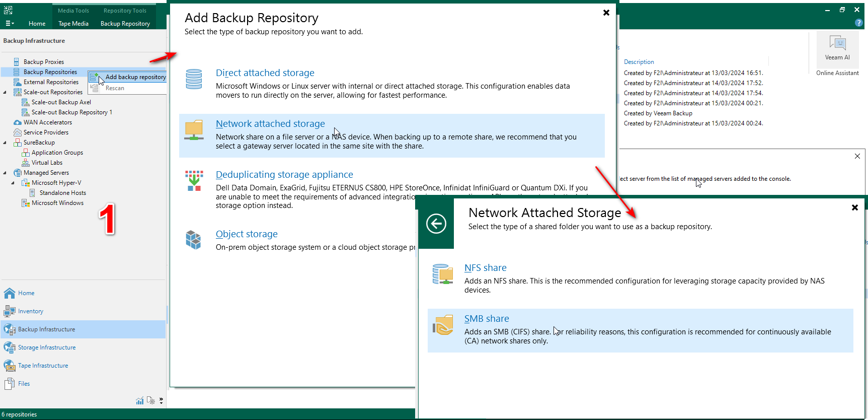This screenshot has width=868, height=420.
Task: Click the Service Providers icon
Action: (x=17, y=132)
